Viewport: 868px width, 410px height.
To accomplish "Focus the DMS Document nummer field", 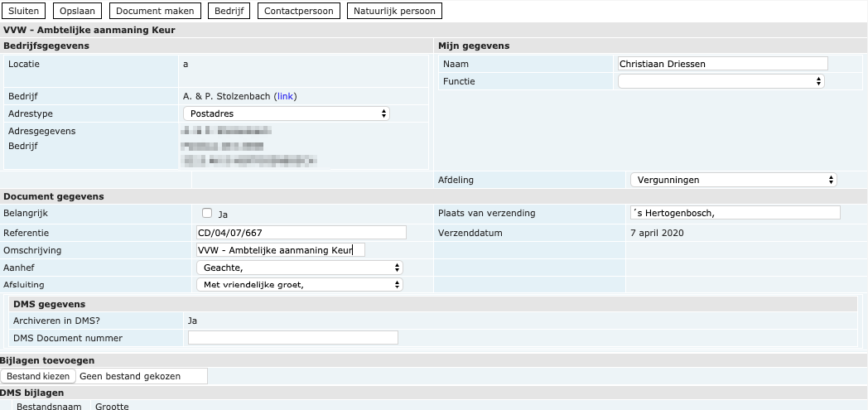I will point(293,338).
